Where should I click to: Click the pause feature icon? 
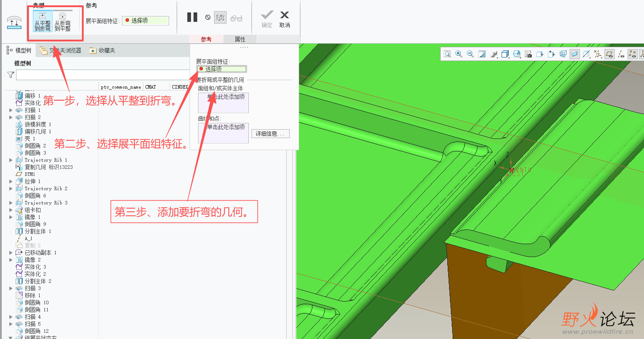[x=192, y=17]
